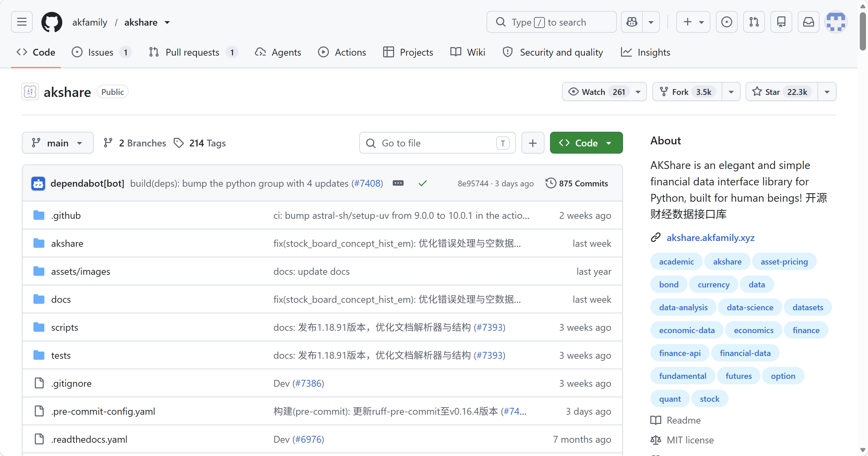Fork the akshare repository
Screen dimensions: 868x456
coord(687,92)
